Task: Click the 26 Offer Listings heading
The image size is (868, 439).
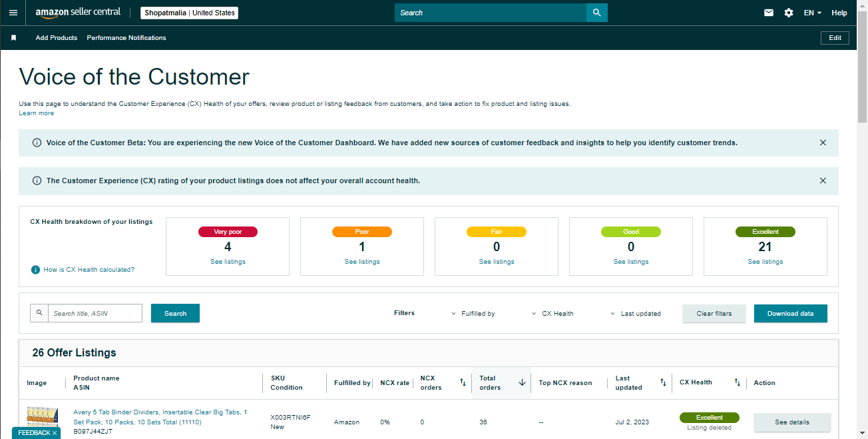Action: click(74, 353)
